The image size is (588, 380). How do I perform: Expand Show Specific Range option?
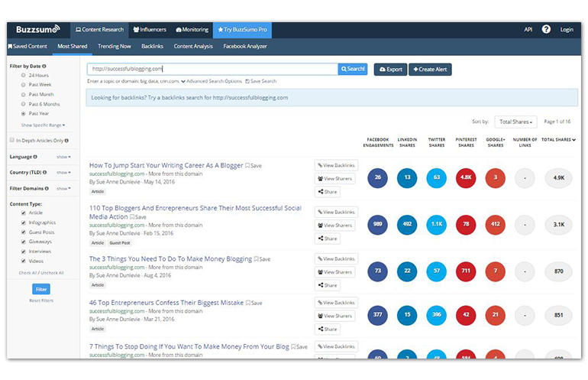[43, 125]
